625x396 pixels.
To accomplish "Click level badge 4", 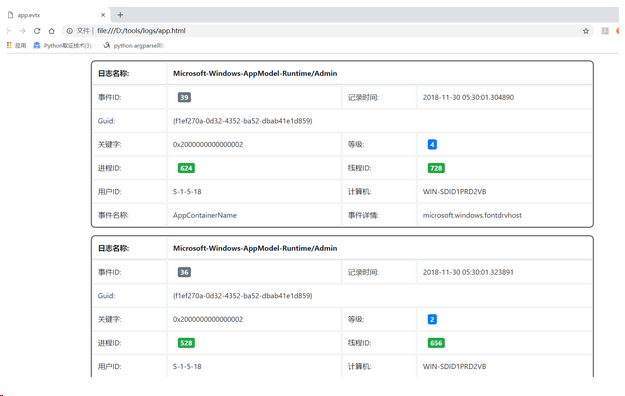I will pyautogui.click(x=432, y=144).
